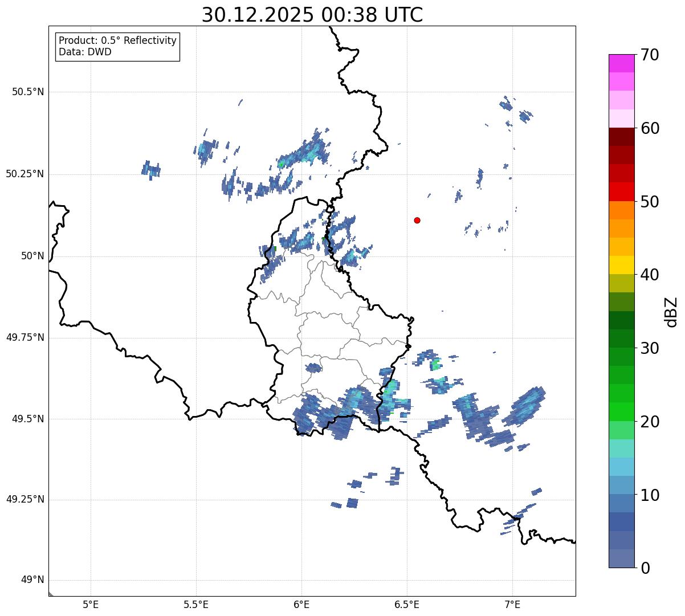Click the bright red colorbar swatch above 50
Screen dimensions: 685x616
[621, 191]
